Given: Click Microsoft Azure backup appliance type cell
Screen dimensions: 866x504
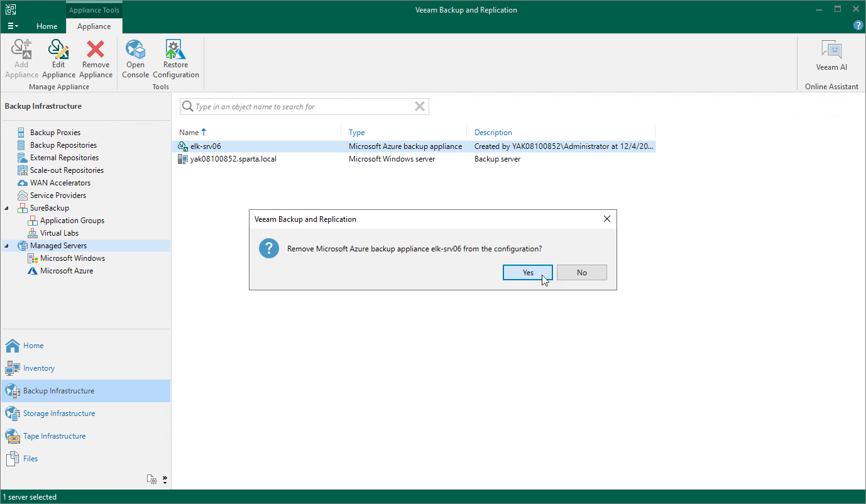Looking at the screenshot, I should 405,146.
